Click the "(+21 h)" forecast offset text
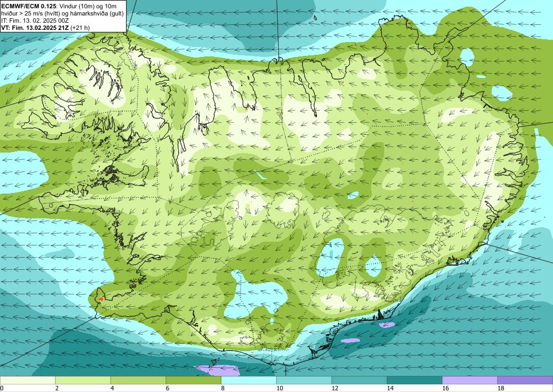 click(80, 28)
